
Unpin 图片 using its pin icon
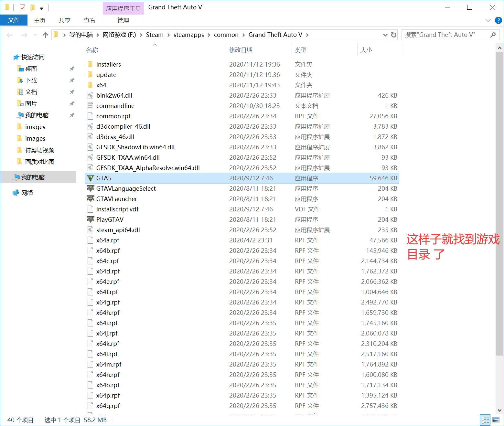[72, 104]
